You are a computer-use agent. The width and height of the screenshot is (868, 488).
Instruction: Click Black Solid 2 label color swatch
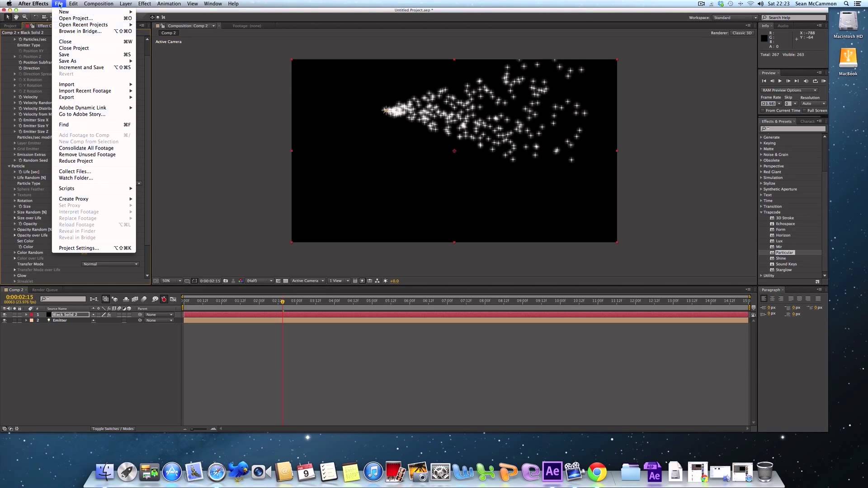point(32,314)
